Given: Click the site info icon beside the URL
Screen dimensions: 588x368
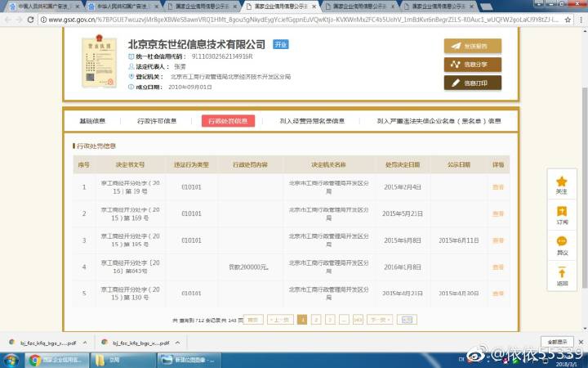Looking at the screenshot, I should pyautogui.click(x=43, y=20).
